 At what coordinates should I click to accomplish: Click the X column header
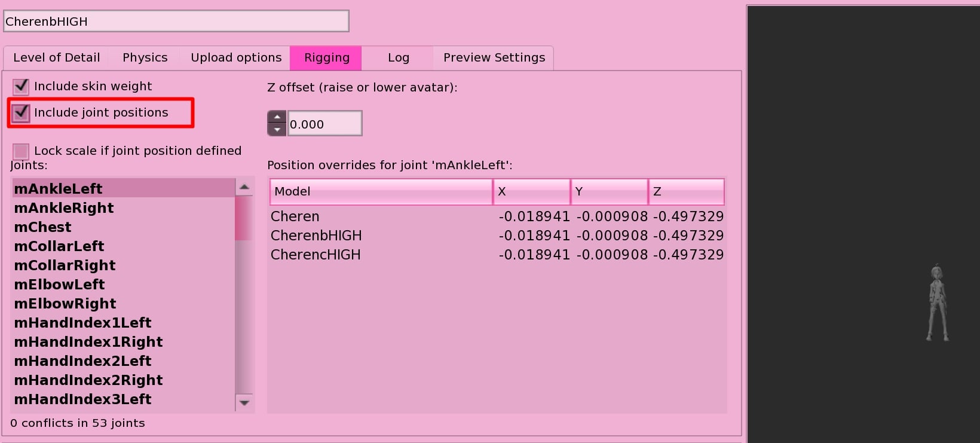[x=532, y=191]
